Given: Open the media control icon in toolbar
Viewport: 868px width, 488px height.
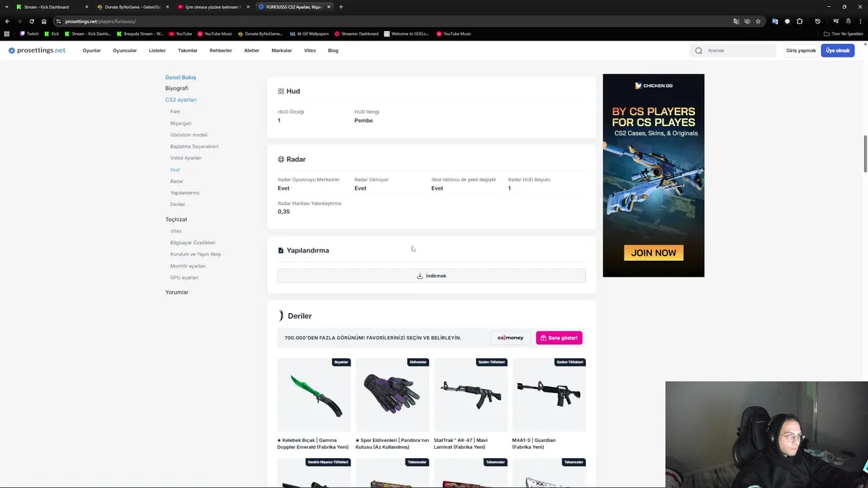Looking at the screenshot, I should coord(835,21).
